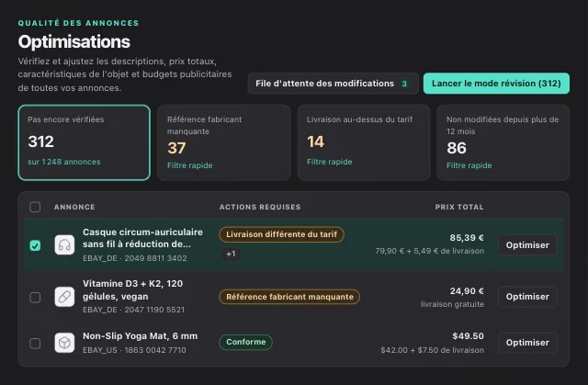Click Lancer le mode révision (312)
Screen dimensions: 588x385
(x=496, y=84)
